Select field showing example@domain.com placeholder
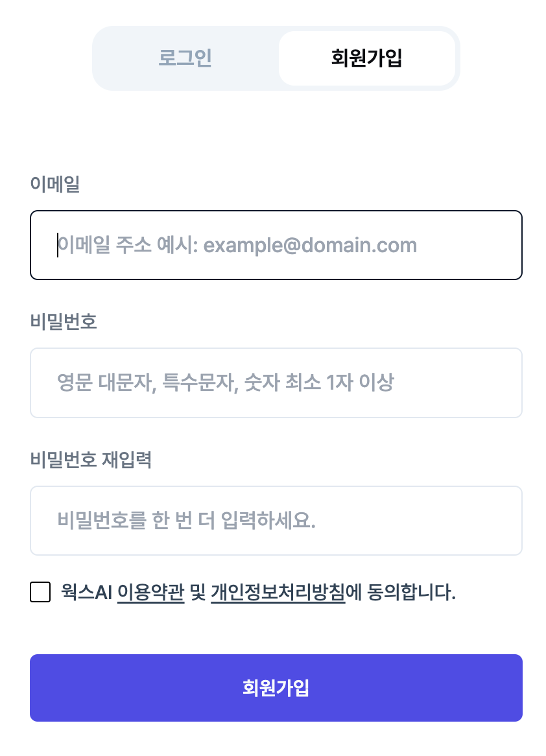546x756 pixels. (x=276, y=245)
